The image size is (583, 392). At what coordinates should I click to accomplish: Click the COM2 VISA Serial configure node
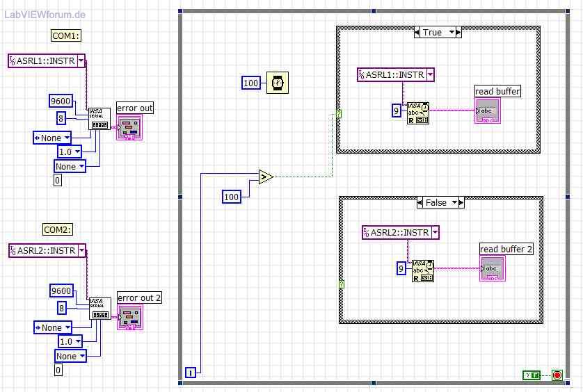pyautogui.click(x=100, y=309)
